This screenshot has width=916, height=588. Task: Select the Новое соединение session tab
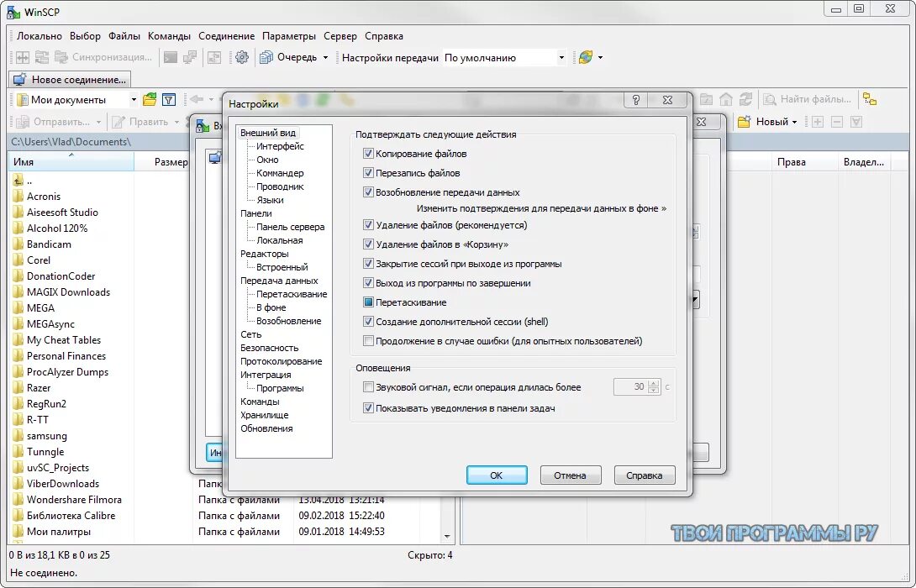pos(70,80)
